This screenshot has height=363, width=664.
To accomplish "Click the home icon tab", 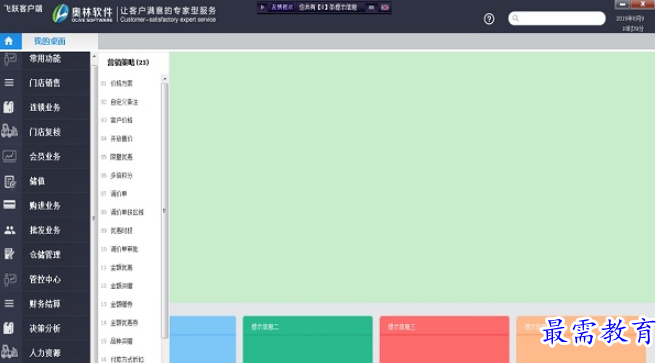I will pos(9,41).
